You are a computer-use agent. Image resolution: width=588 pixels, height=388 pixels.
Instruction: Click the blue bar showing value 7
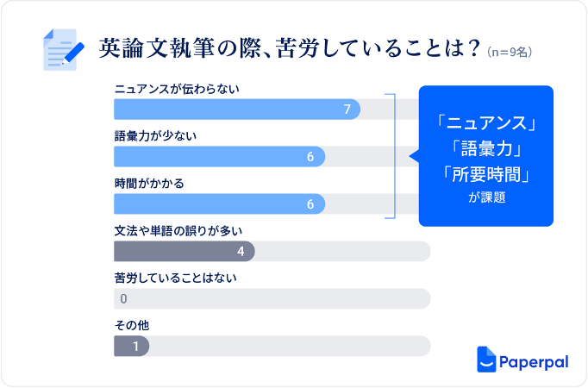tap(237, 110)
